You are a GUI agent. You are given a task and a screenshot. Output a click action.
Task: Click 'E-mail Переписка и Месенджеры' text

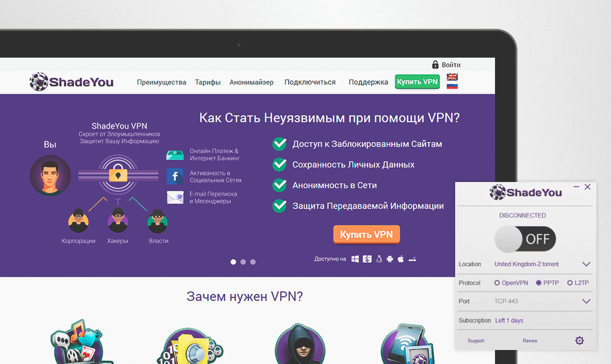pyautogui.click(x=213, y=198)
